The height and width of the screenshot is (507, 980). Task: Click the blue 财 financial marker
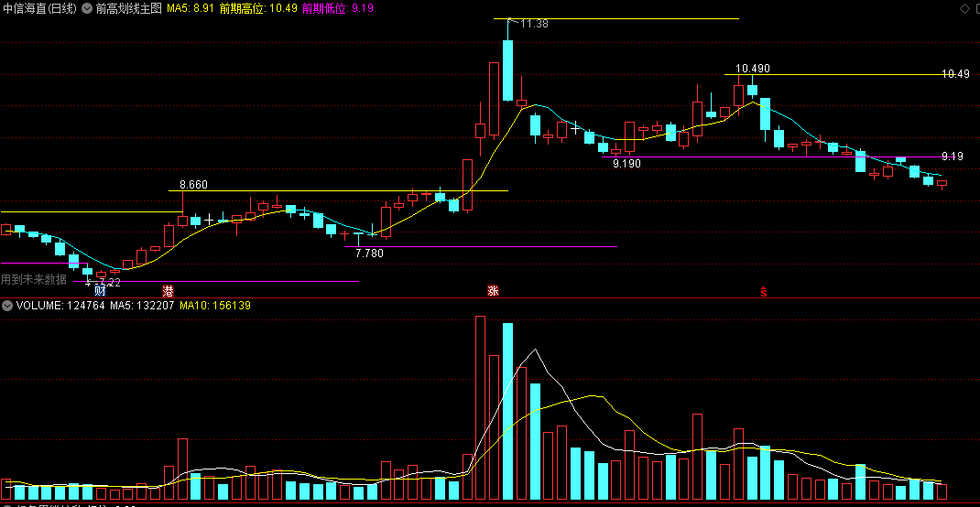coord(100,291)
